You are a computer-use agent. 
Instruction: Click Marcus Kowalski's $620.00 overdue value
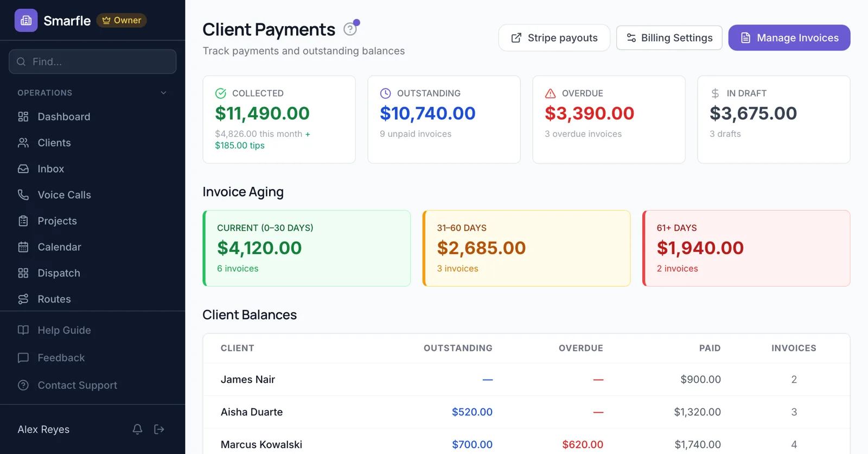tap(583, 445)
